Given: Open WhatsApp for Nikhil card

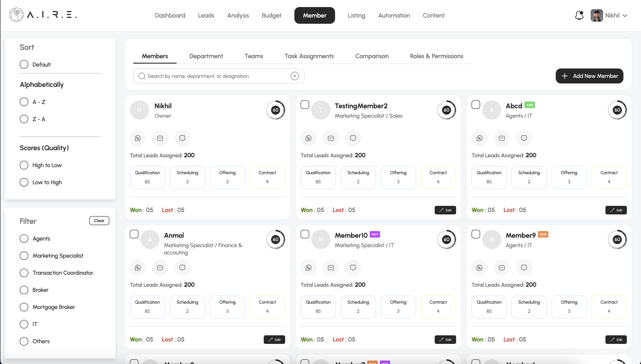Looking at the screenshot, I should coord(138,138).
